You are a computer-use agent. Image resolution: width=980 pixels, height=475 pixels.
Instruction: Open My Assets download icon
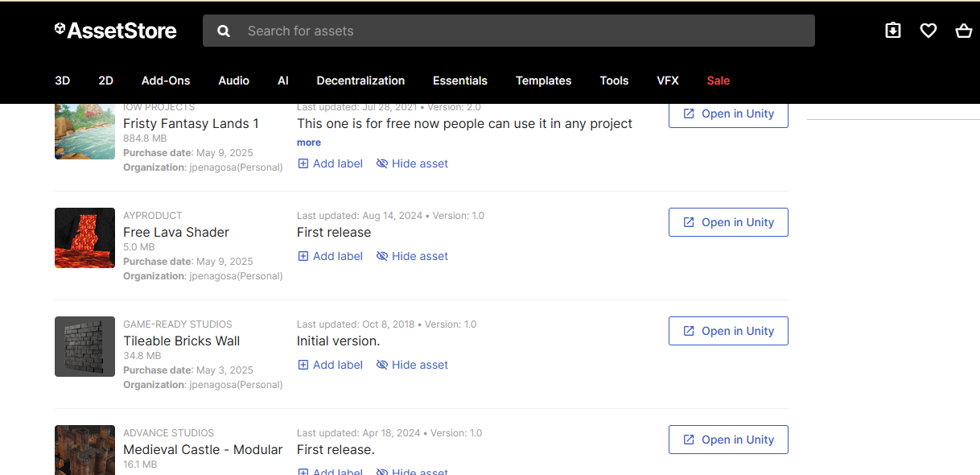coord(893,31)
